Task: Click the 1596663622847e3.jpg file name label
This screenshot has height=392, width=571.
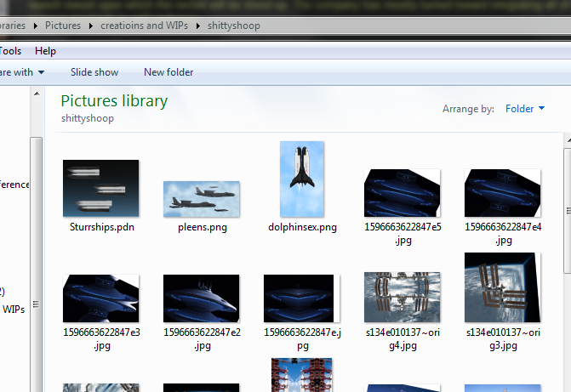Action: tap(101, 339)
